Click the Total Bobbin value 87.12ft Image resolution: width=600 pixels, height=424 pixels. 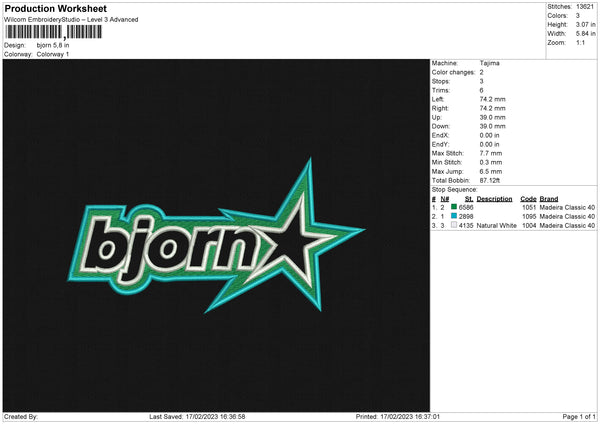pyautogui.click(x=494, y=179)
